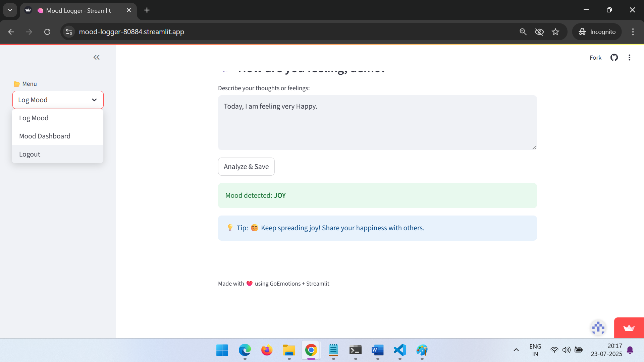Reload the Mood Logger page

click(x=47, y=32)
